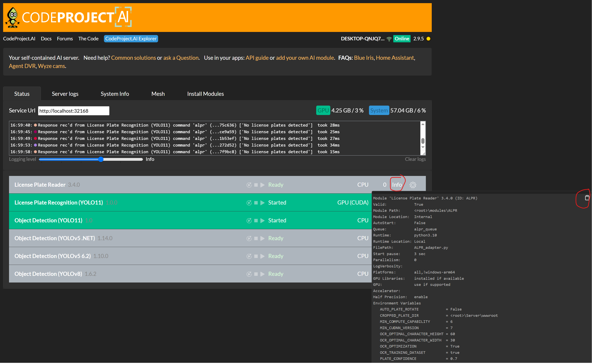
Task: Open License Plate Reader settings gear
Action: tap(413, 185)
